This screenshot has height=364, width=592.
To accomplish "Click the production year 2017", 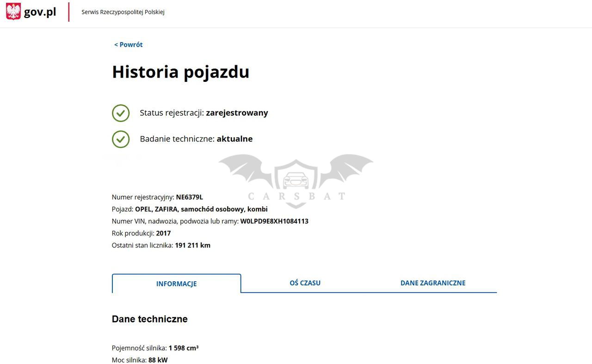I will (x=163, y=233).
